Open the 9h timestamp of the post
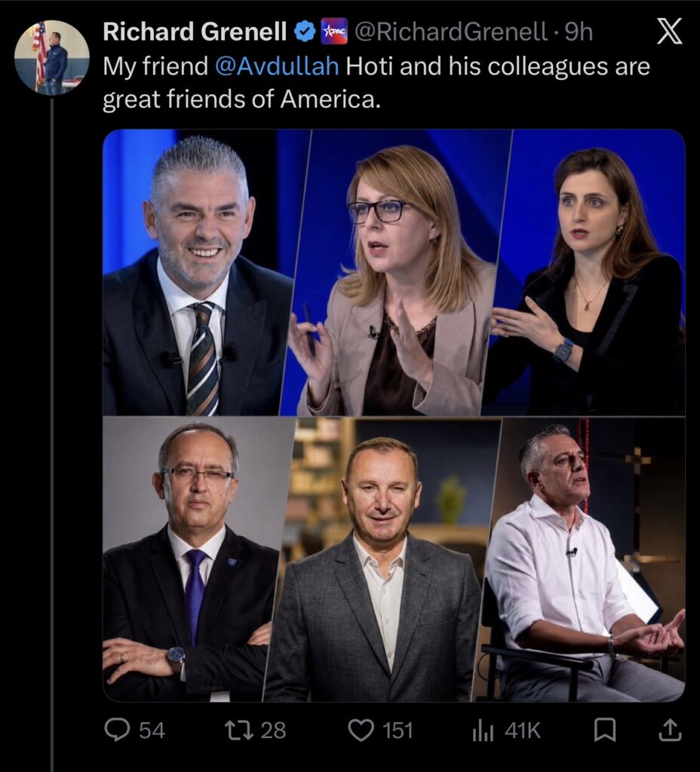This screenshot has height=772, width=700. point(579,32)
